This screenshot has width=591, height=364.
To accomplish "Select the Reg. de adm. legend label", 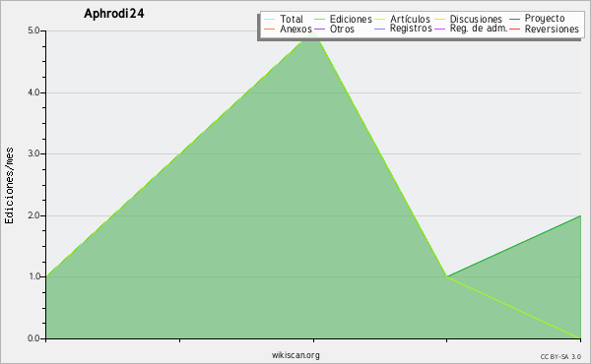I will (479, 29).
